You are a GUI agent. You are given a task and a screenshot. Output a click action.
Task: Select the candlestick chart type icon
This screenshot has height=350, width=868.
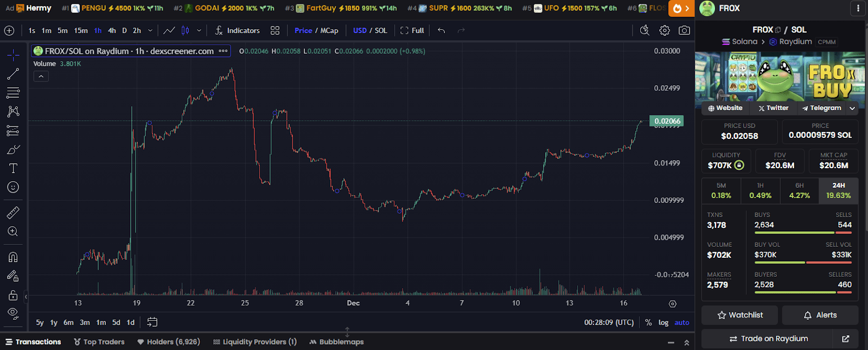185,30
